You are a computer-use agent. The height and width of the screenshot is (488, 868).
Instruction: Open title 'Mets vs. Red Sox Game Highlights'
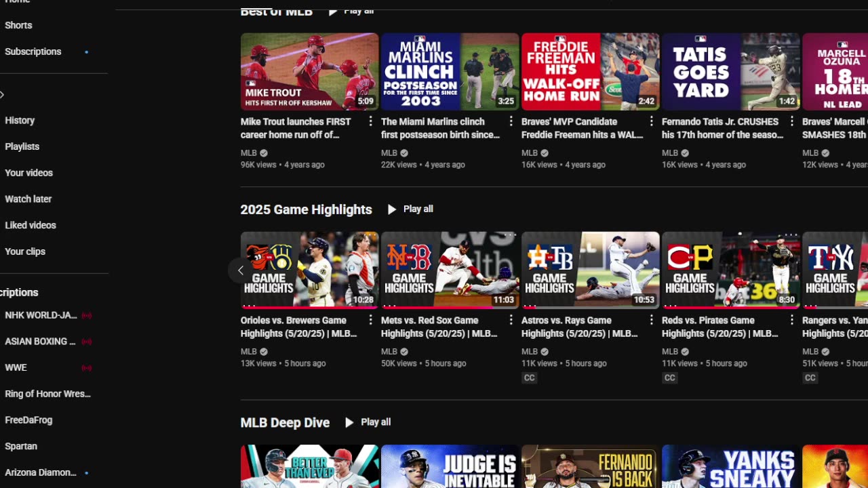tap(439, 327)
